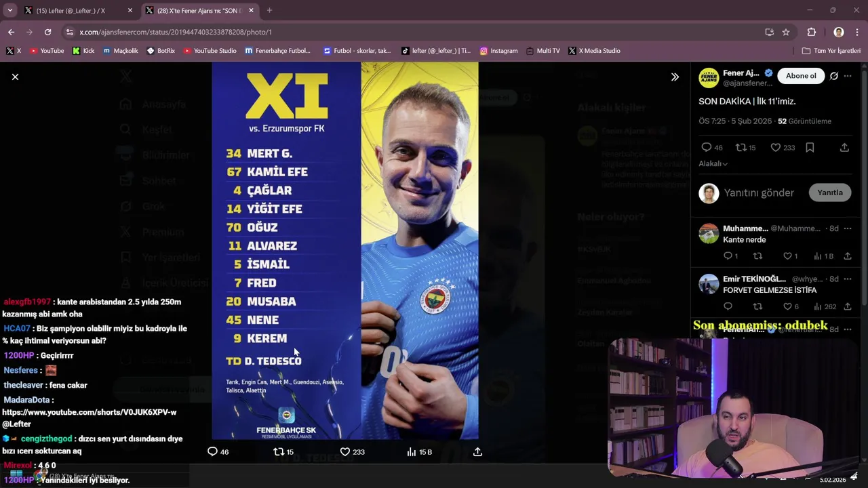This screenshot has height=488, width=868.
Task: Open the YouTube bookmark
Action: 47,51
